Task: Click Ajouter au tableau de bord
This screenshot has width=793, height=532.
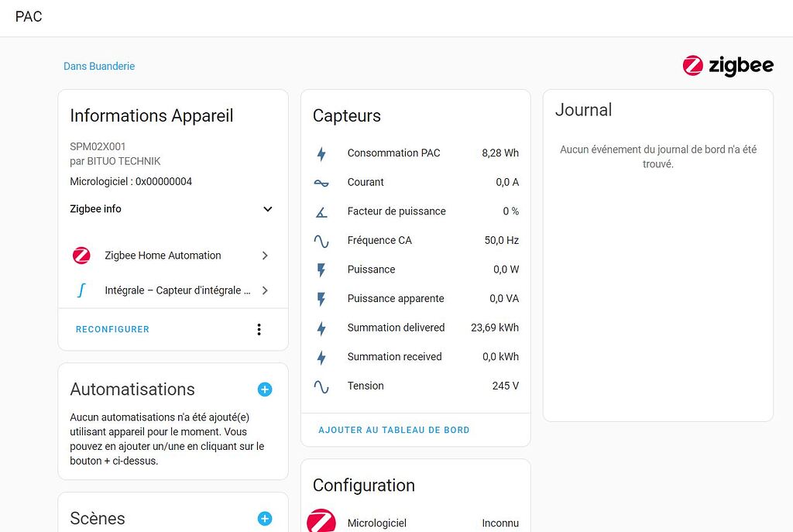Action: [x=393, y=430]
